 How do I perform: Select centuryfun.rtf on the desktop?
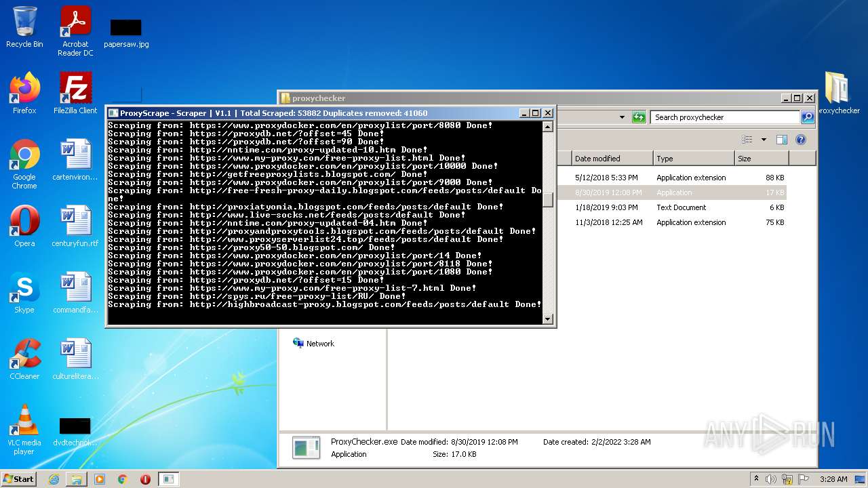tap(75, 226)
